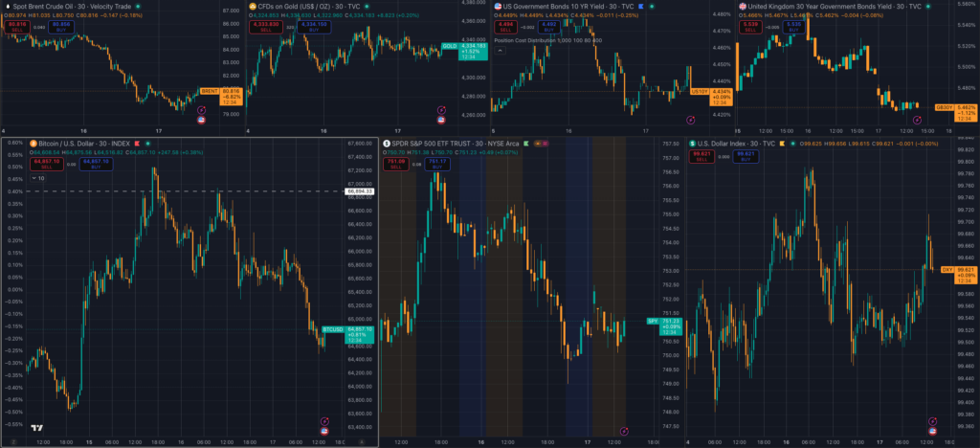Click the market status dot on Gold chart title
Screen dimensions: 980x448
[x=367, y=7]
